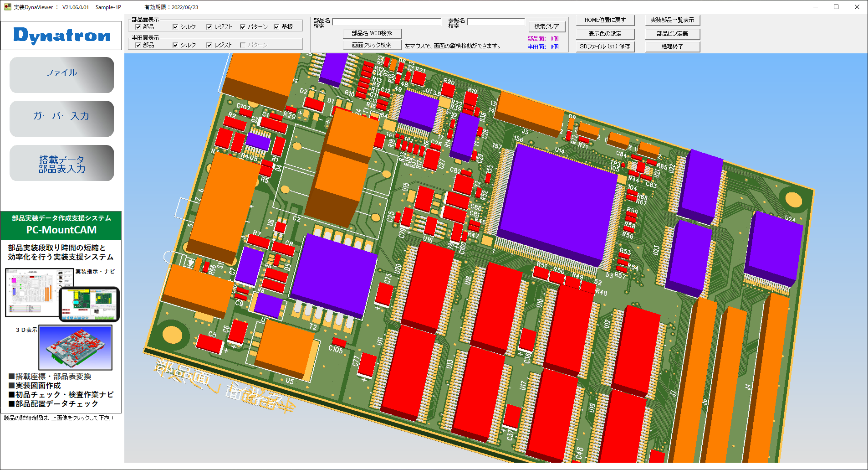868x470 pixels.
Task: Open 実装部品一覧表示 list
Action: point(672,20)
